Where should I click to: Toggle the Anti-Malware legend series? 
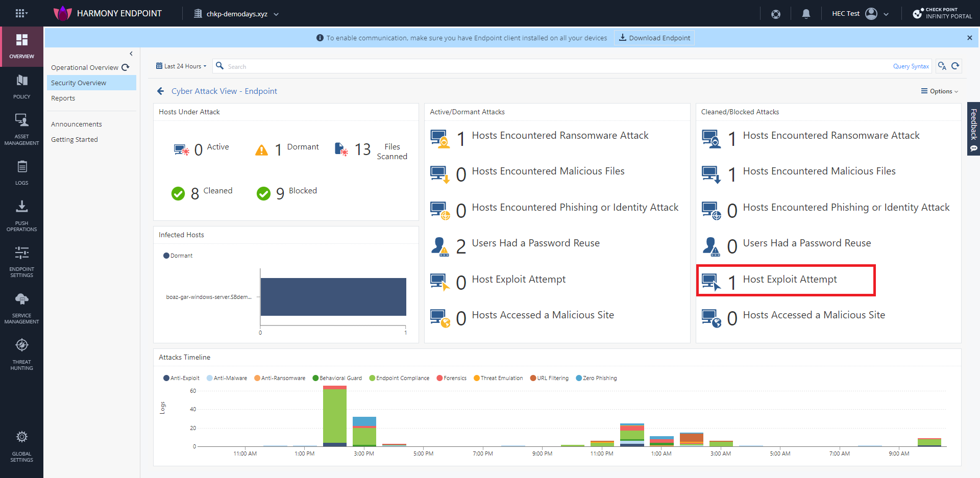[x=227, y=378]
